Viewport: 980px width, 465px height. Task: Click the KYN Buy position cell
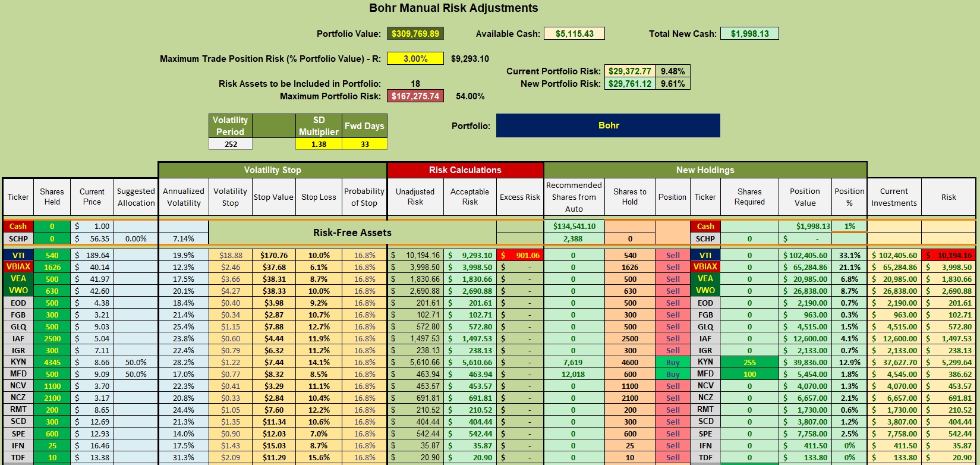673,362
